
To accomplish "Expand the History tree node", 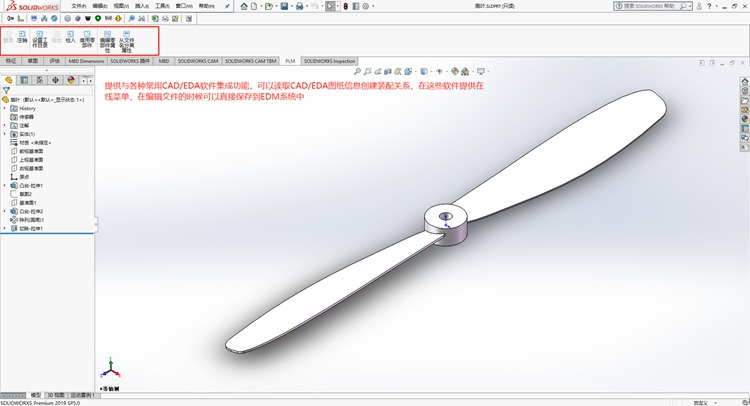I will [x=5, y=108].
